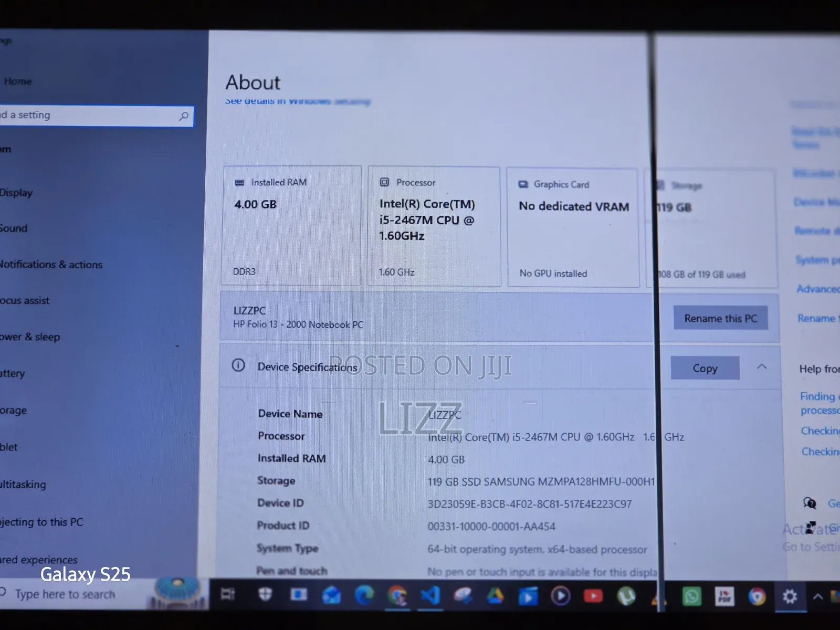Click the Pen and touch row value text
Screen dimensions: 840x630
pos(542,572)
